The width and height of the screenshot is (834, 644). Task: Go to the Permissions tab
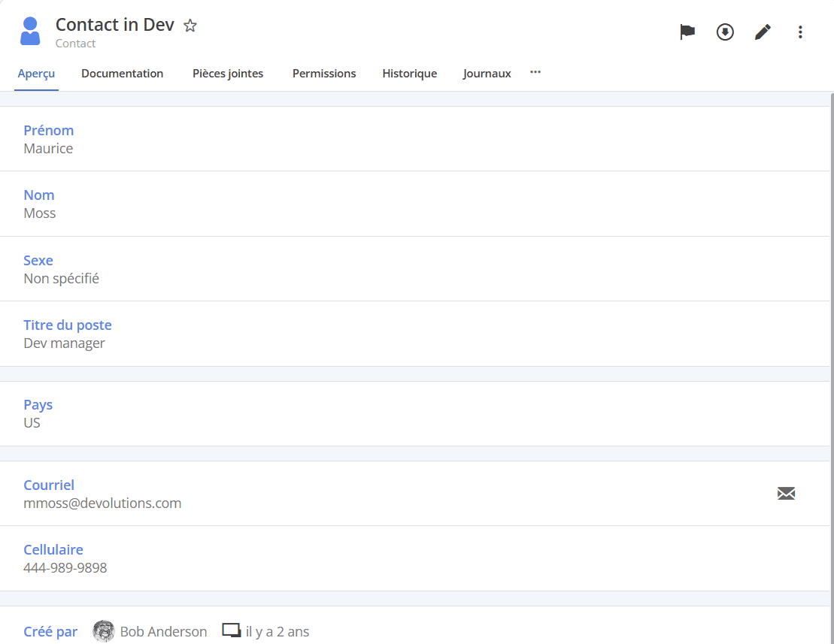[x=324, y=74]
